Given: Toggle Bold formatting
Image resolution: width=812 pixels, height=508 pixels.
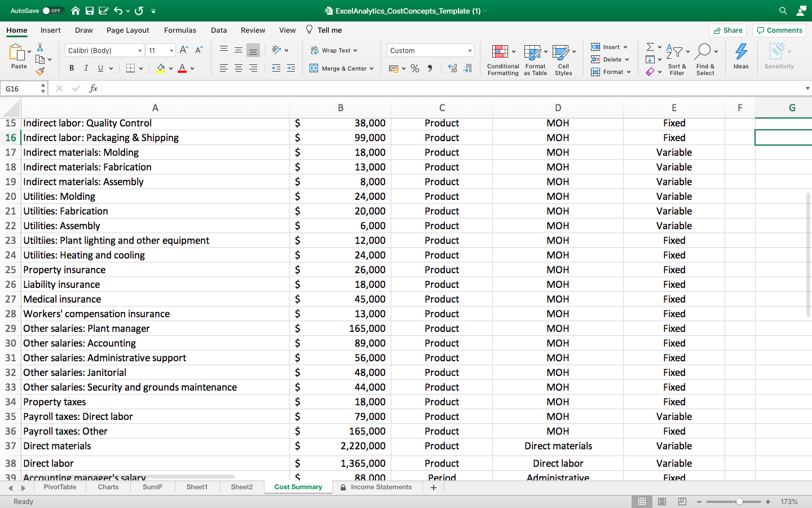Looking at the screenshot, I should coord(72,68).
